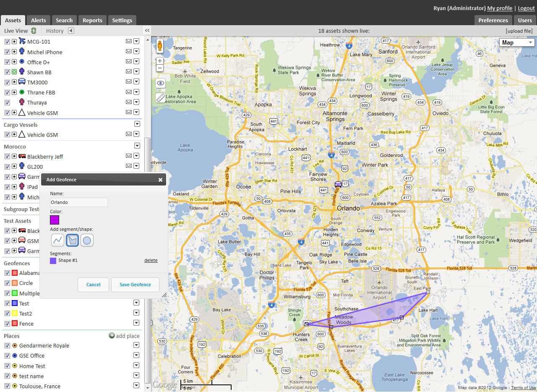Select the polyline segment drawing tool

pyautogui.click(x=57, y=240)
